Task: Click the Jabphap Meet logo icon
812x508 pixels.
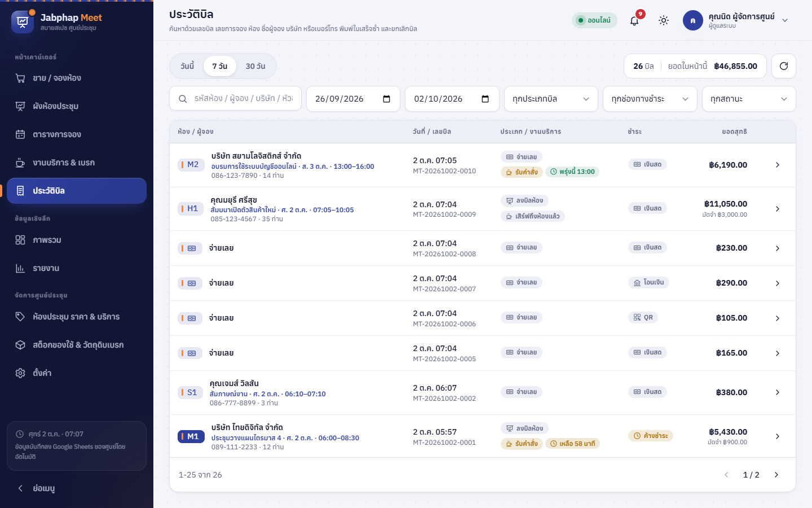Action: click(23, 22)
